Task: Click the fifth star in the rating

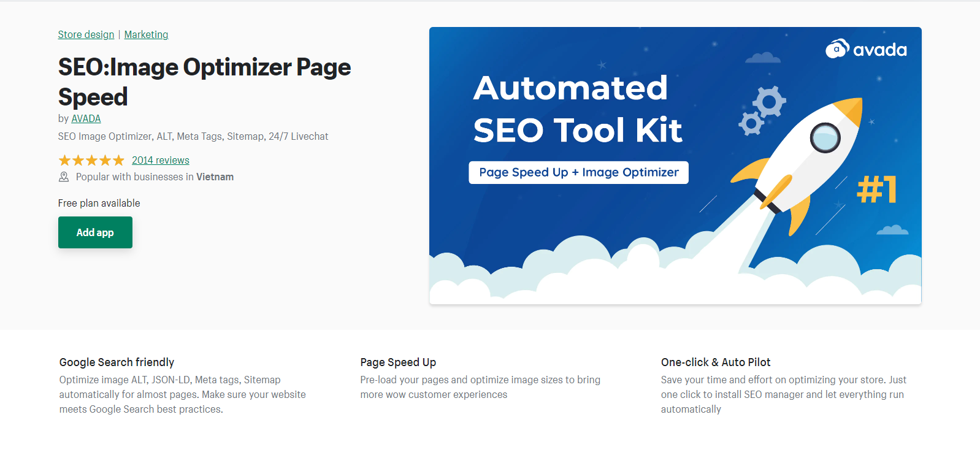Action: click(118, 161)
